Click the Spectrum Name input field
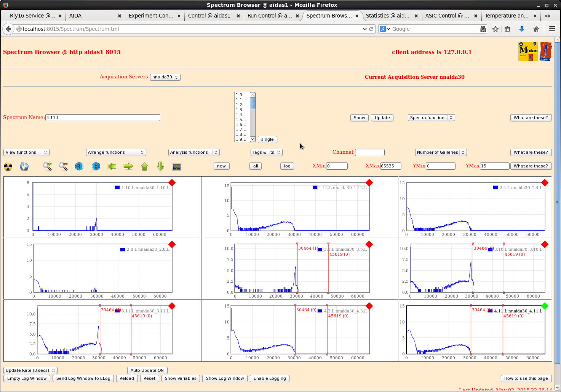 pos(102,118)
